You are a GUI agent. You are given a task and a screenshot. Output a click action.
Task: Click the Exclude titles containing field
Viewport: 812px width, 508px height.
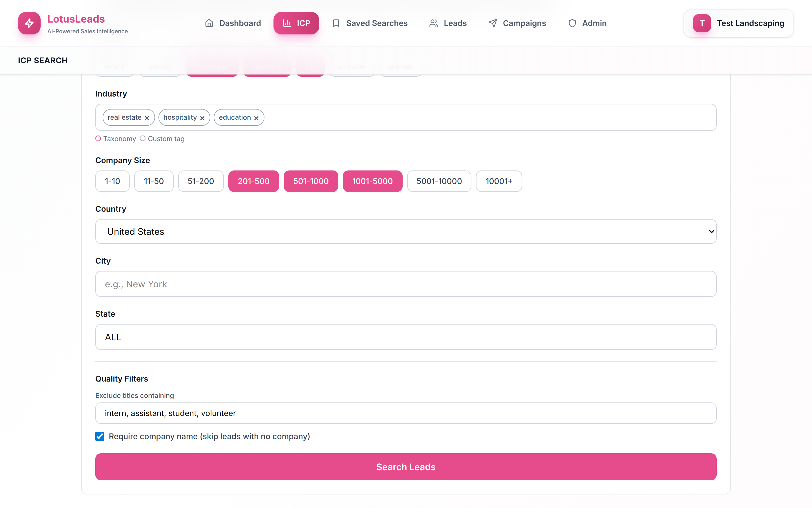(x=406, y=413)
